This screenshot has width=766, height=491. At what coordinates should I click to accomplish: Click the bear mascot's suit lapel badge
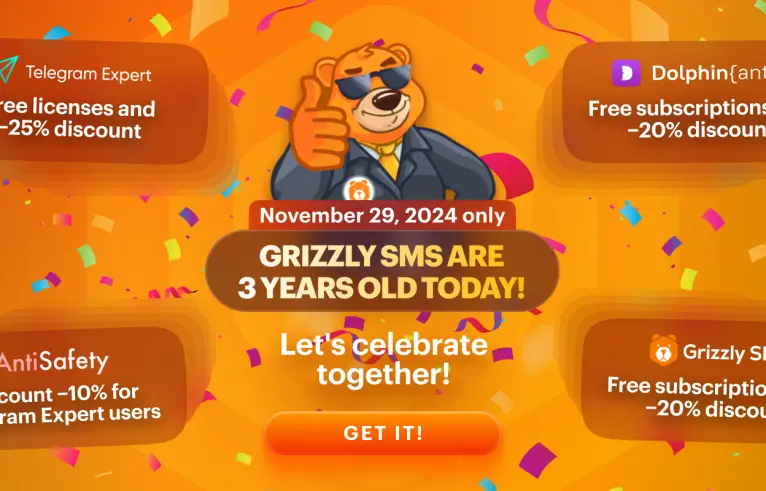coord(358,190)
